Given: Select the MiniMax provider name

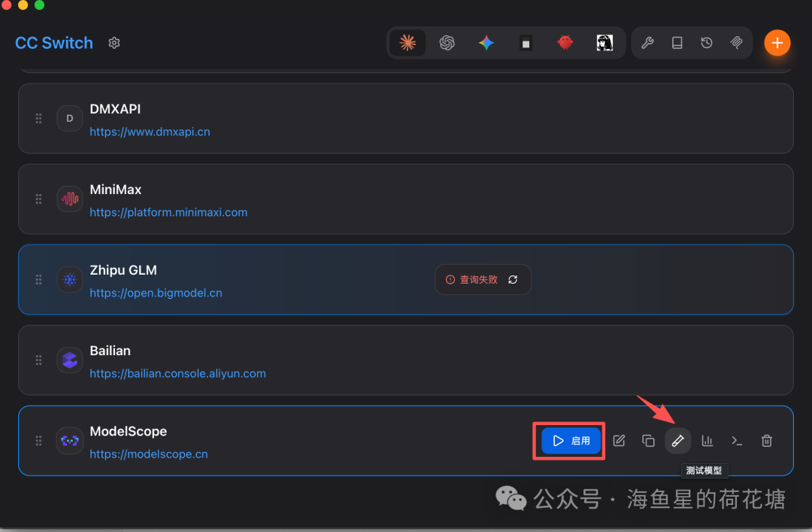Looking at the screenshot, I should pyautogui.click(x=116, y=190).
